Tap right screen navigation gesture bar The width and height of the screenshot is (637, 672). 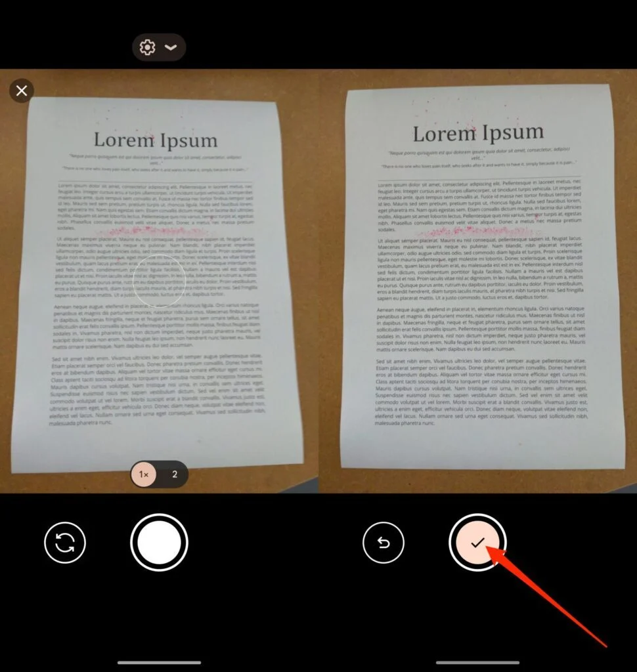click(477, 663)
